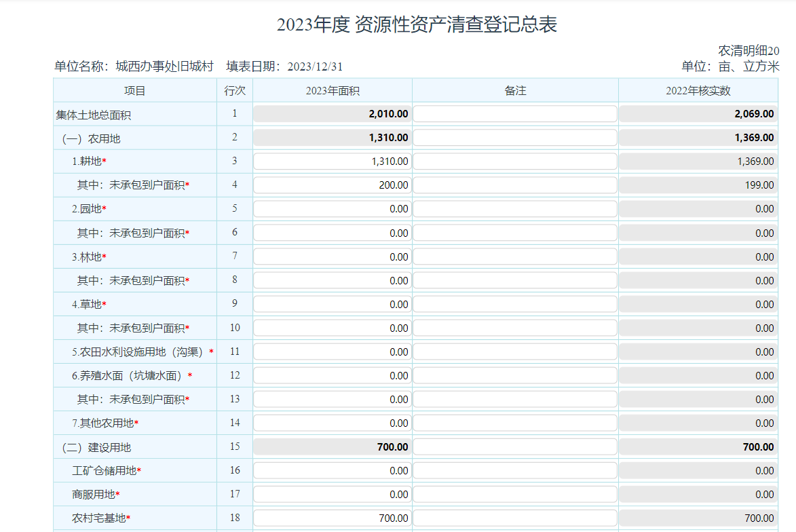This screenshot has height=532, width=796.
Task: Click 2023年面积 field for row 13
Action: click(x=333, y=400)
